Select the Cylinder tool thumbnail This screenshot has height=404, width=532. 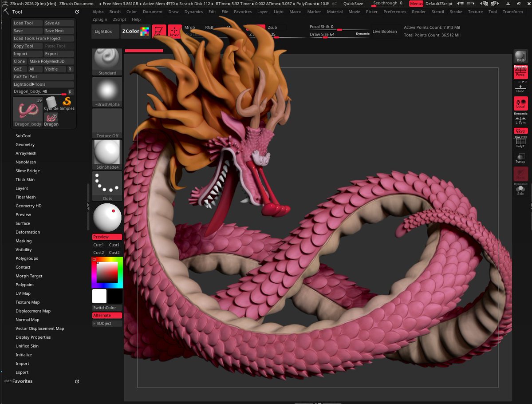pyautogui.click(x=51, y=103)
